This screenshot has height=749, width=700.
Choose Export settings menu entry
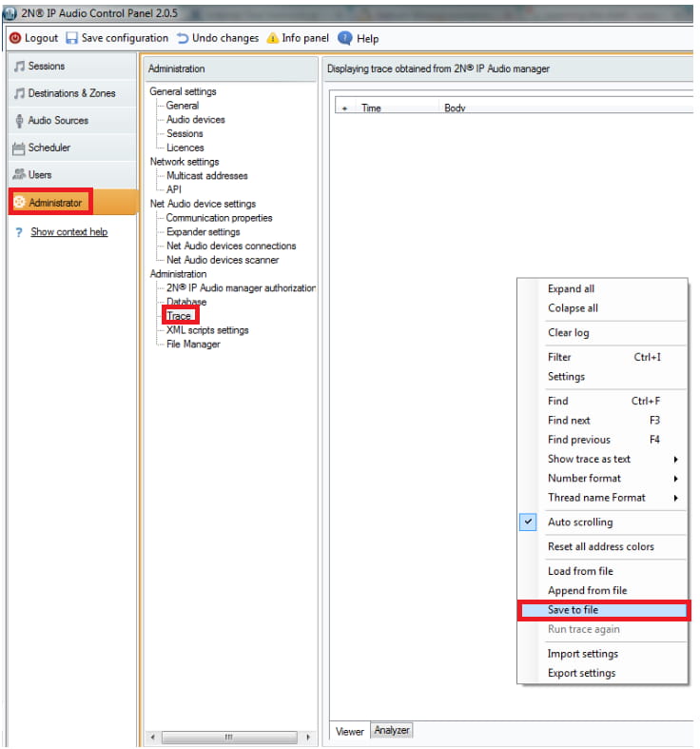point(581,673)
